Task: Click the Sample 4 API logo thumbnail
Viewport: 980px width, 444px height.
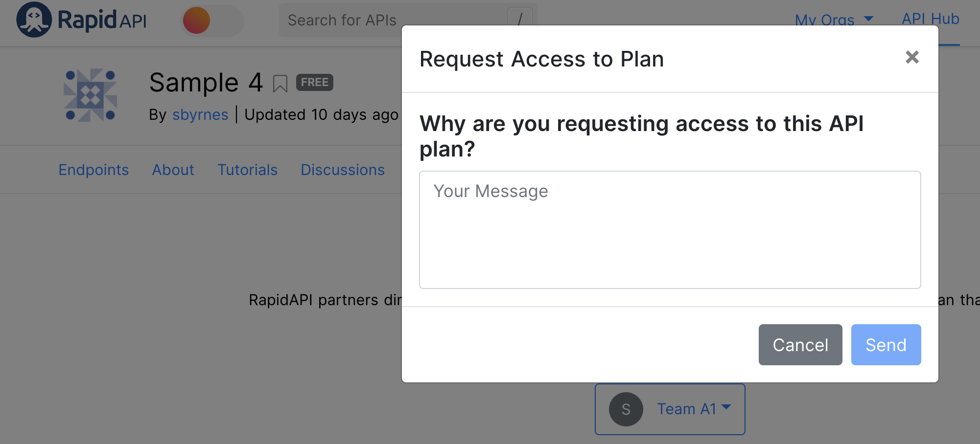Action: coord(91,95)
